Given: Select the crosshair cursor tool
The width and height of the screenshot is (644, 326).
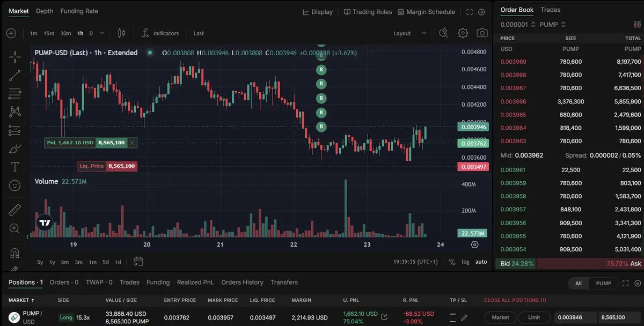Looking at the screenshot, I should tap(14, 57).
